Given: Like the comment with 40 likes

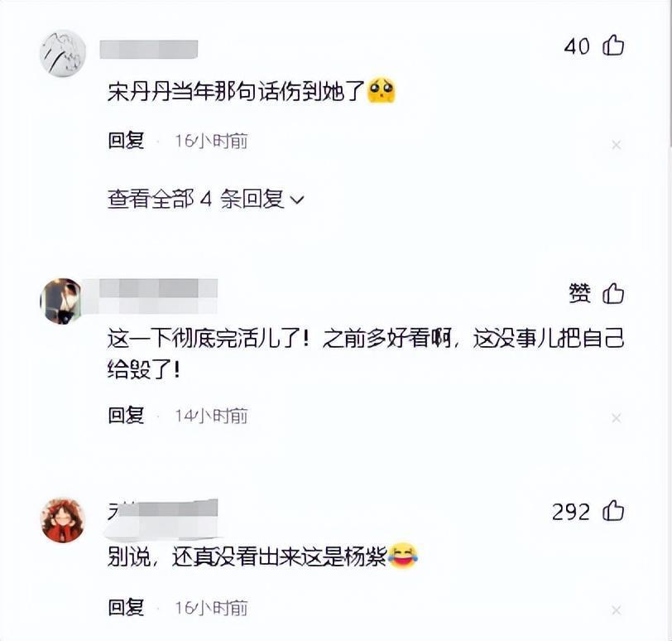Looking at the screenshot, I should pos(613,45).
